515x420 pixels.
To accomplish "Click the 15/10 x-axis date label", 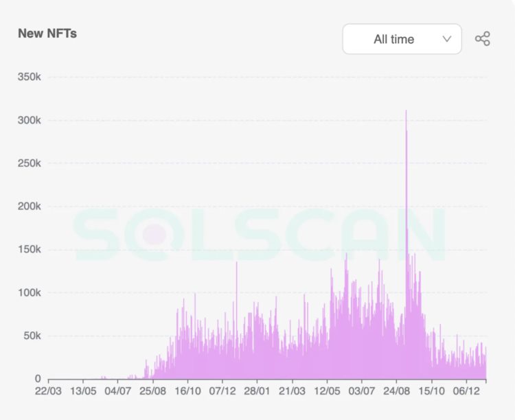I will [x=431, y=391].
